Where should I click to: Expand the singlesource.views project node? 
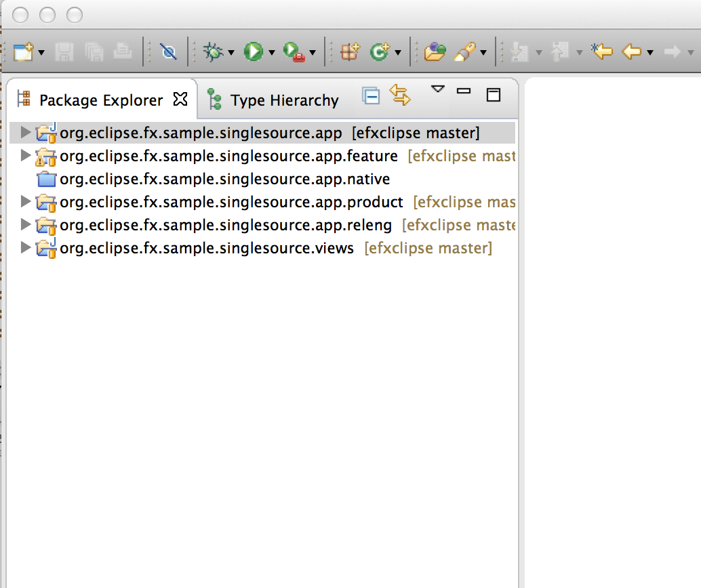(26, 248)
